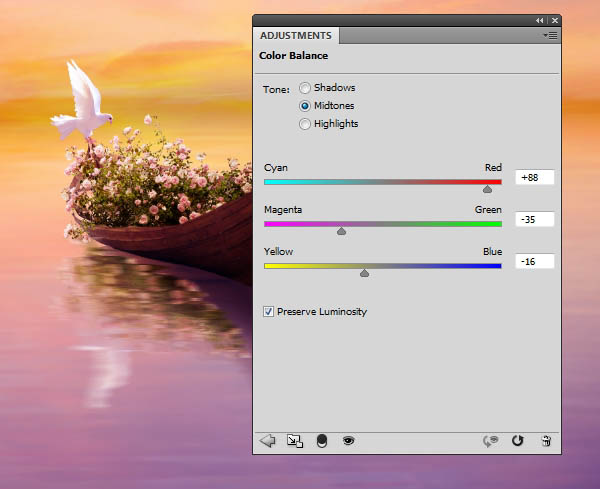
Task: Click the clip to layer icon
Action: click(322, 441)
